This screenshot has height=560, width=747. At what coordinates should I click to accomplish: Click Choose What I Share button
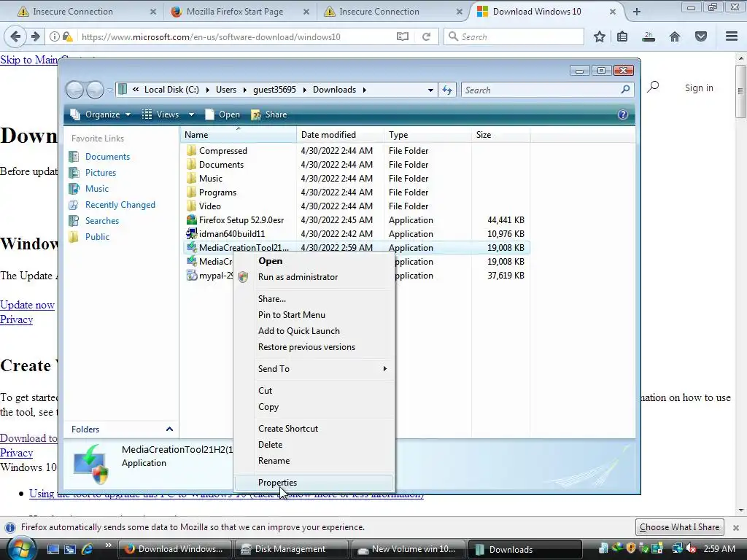(679, 527)
